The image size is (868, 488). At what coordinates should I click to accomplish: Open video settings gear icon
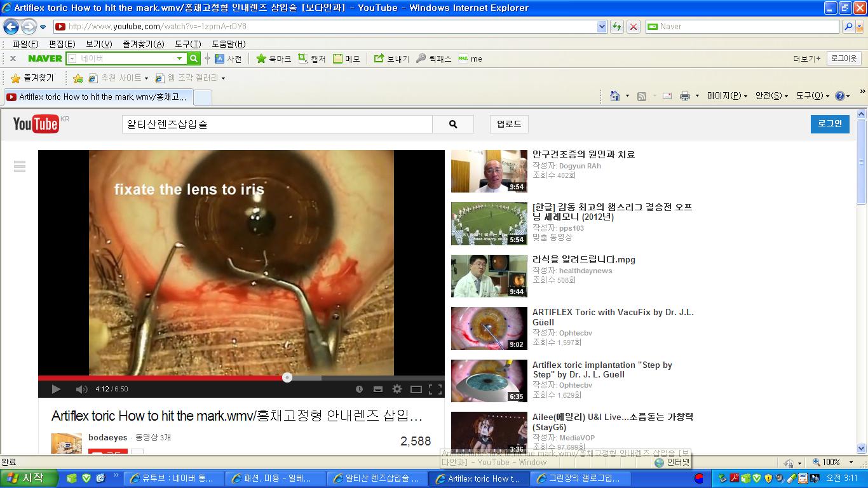pos(397,389)
